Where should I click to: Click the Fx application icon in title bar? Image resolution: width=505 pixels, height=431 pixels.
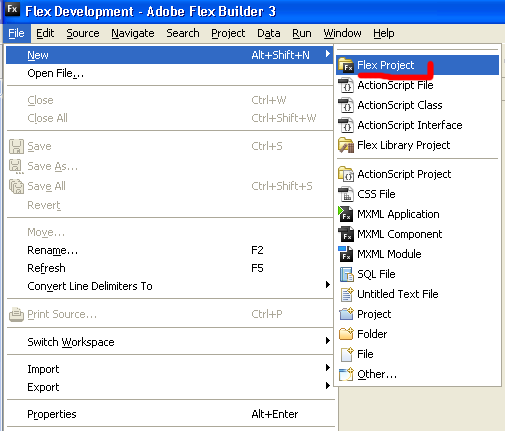12,9
